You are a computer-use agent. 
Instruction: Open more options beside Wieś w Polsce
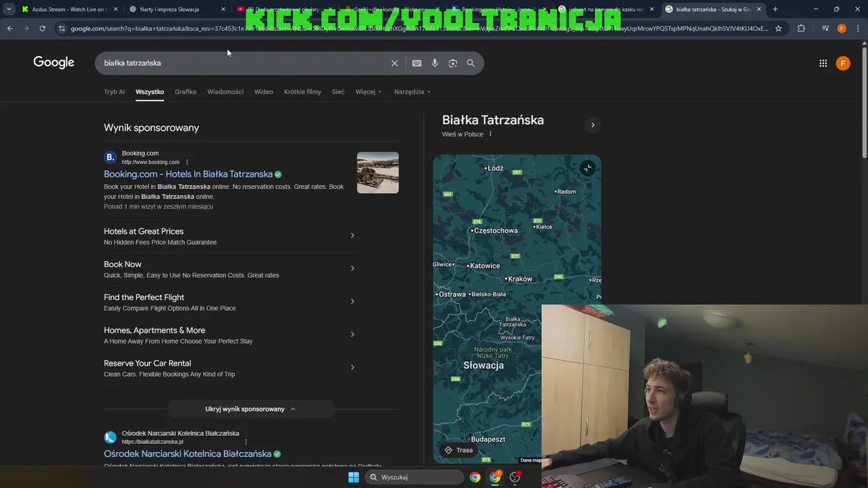[x=490, y=134]
